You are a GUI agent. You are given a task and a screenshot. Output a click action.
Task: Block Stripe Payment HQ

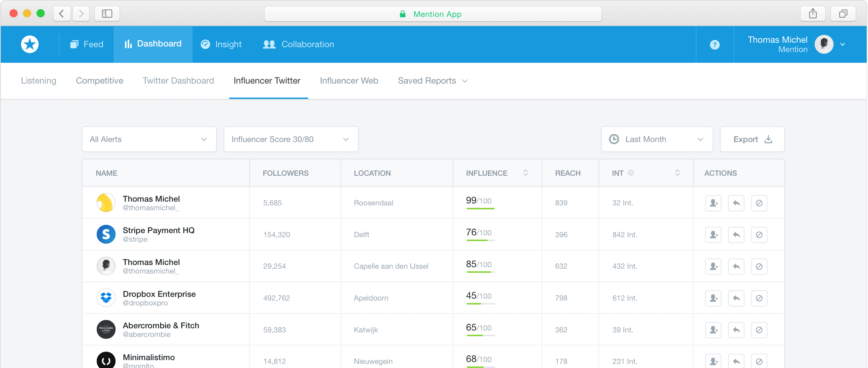tap(759, 235)
